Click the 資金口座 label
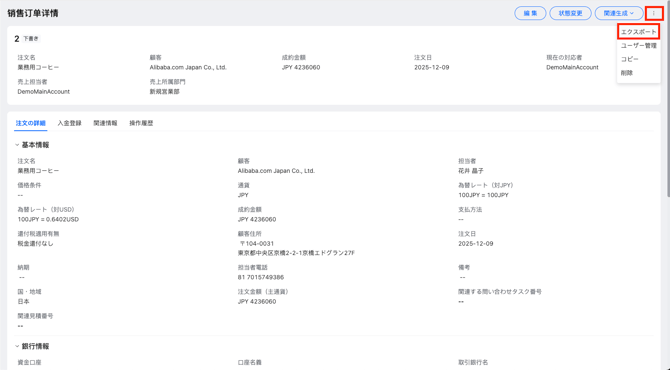Screen dimensions: 670x370 [29, 362]
